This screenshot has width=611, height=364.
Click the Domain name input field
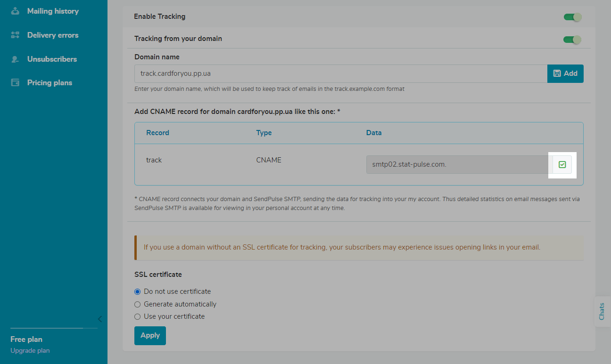(340, 73)
